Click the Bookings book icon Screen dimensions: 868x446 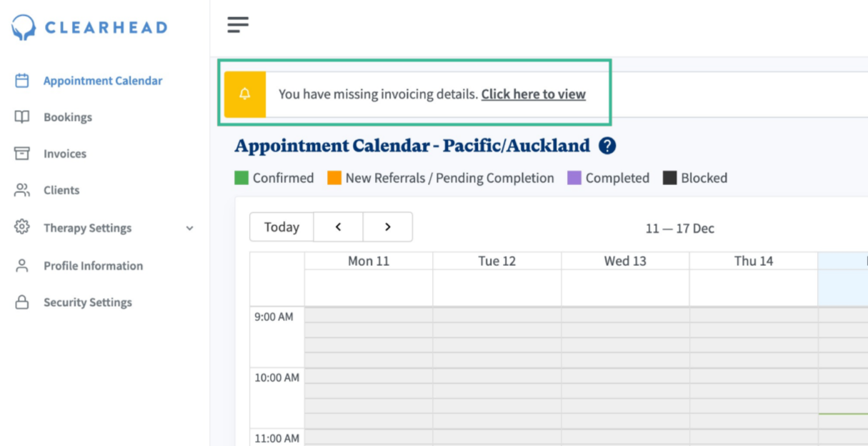tap(22, 117)
